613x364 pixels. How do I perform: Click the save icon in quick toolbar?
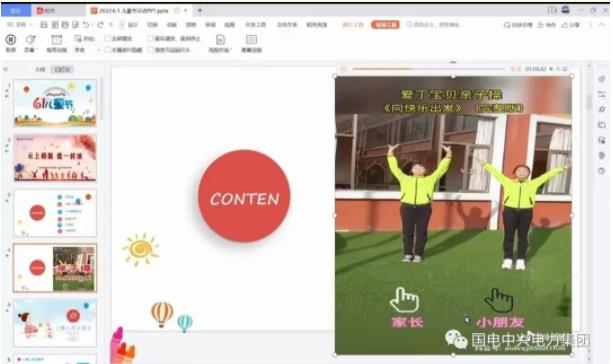[x=44, y=25]
